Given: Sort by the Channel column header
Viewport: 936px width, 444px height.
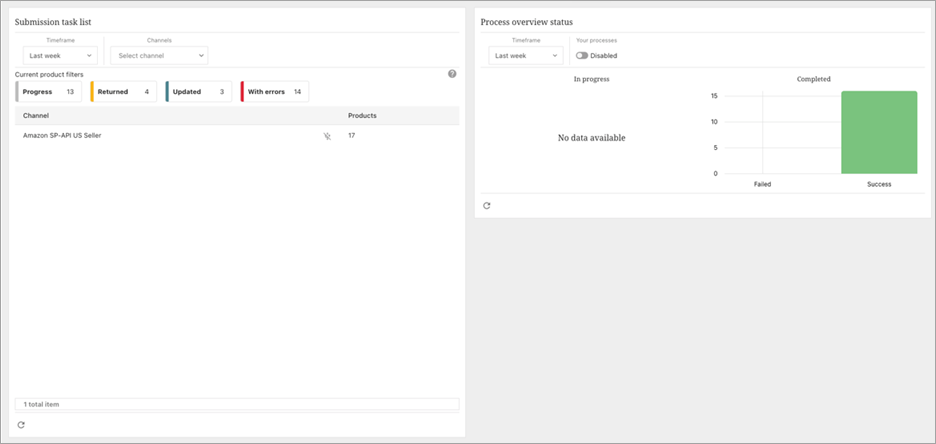Looking at the screenshot, I should 36,116.
